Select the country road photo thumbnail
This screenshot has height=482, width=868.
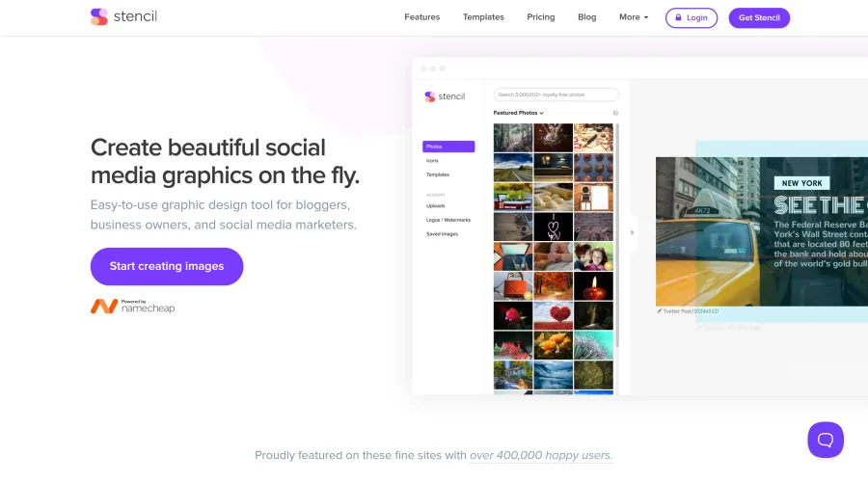pos(513,168)
